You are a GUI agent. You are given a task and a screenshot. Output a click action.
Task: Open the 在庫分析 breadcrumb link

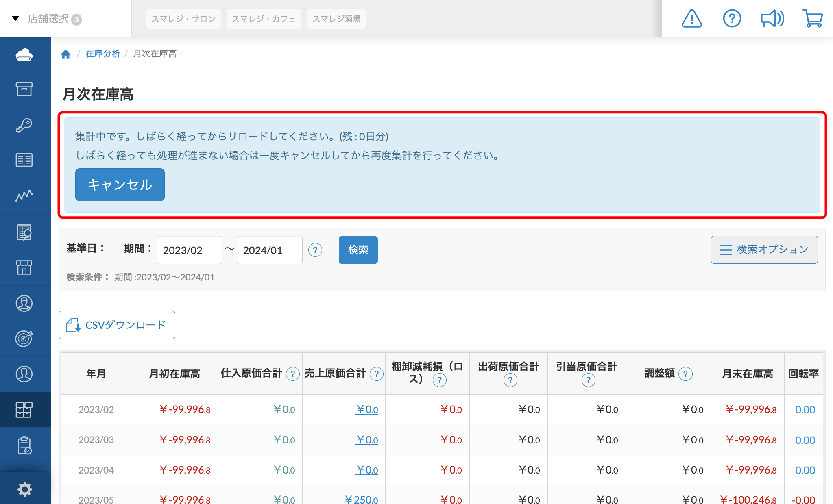(x=102, y=54)
